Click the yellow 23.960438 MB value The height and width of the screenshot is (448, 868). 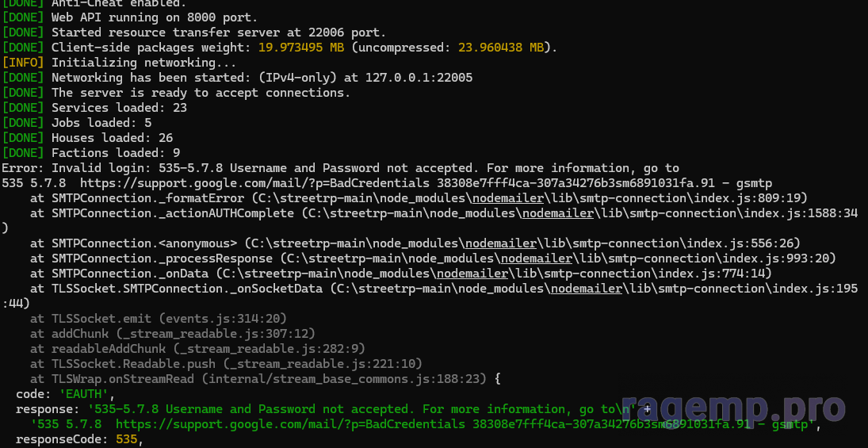pyautogui.click(x=501, y=48)
